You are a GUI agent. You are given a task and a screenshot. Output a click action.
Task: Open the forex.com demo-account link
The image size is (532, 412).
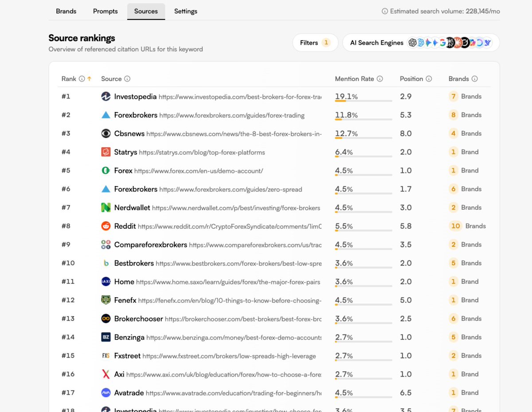pos(199,171)
